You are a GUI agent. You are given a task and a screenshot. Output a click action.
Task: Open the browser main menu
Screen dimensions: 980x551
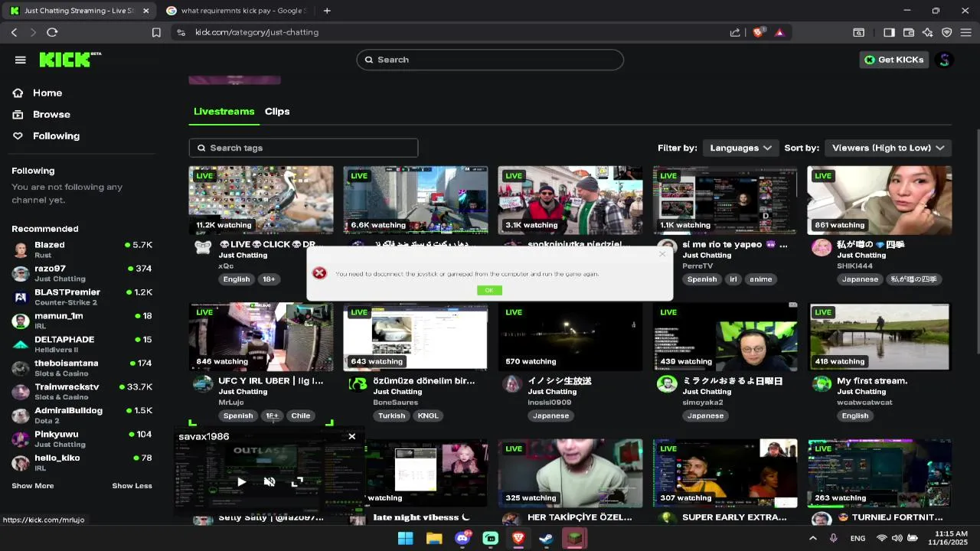[x=966, y=32]
